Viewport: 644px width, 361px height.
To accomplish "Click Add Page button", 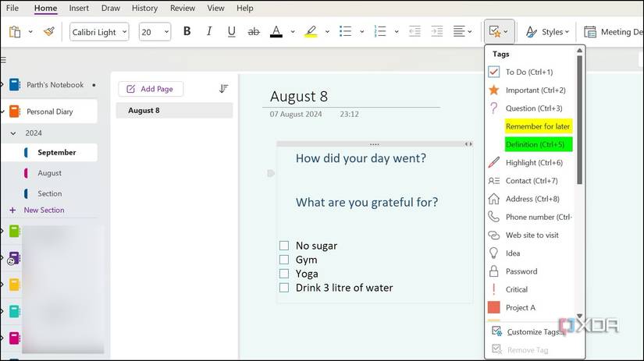I will 151,89.
